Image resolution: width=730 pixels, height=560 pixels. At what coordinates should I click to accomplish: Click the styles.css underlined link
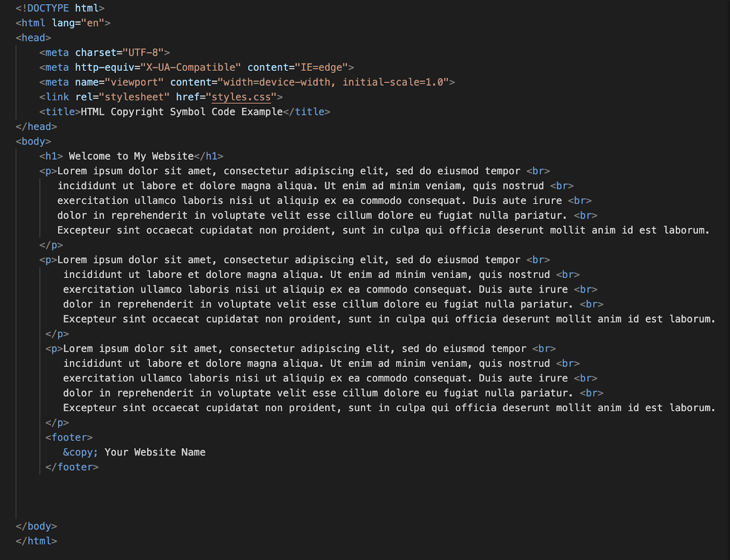241,97
